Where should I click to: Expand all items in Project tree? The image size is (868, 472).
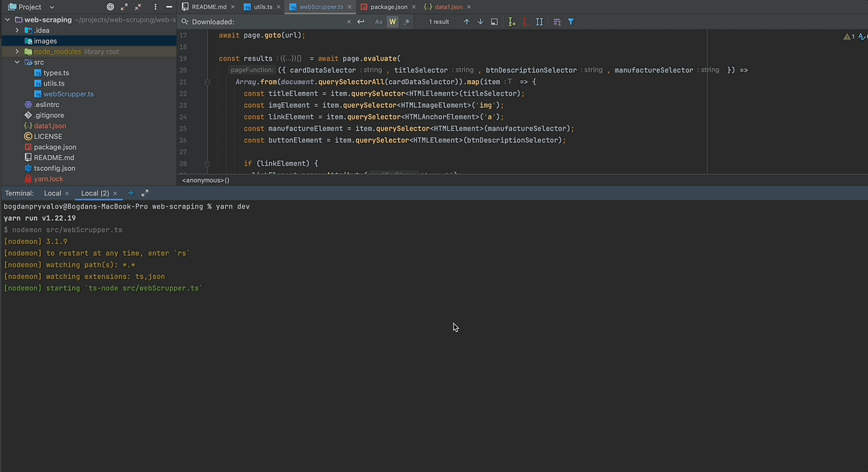point(124,7)
